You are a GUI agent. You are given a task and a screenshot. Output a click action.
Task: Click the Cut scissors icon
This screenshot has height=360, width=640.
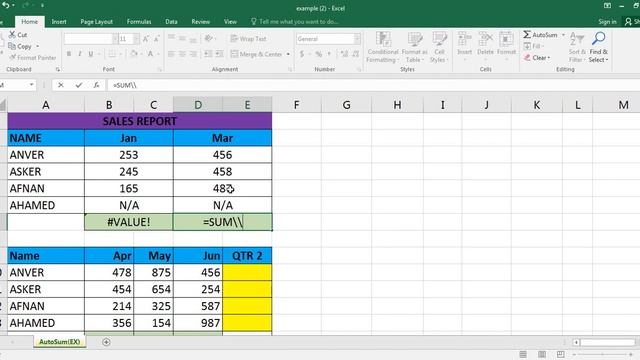12,35
